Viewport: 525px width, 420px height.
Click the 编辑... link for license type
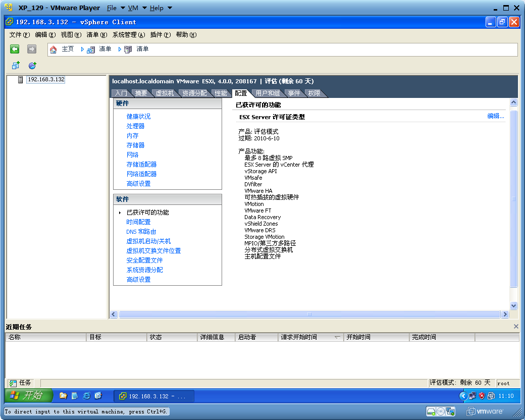click(496, 116)
